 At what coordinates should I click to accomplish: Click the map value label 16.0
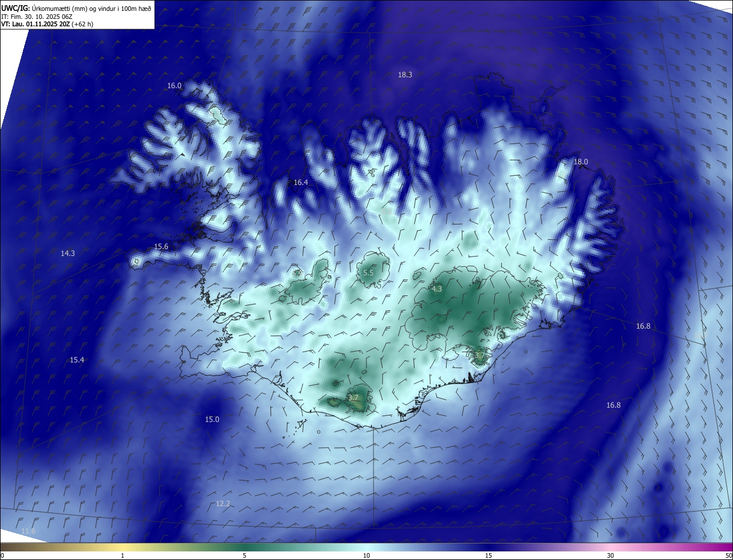coord(174,86)
